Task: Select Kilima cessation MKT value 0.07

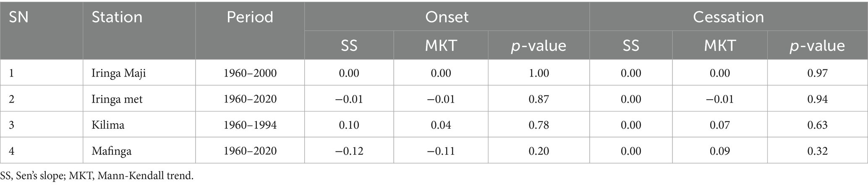Action: [x=720, y=125]
